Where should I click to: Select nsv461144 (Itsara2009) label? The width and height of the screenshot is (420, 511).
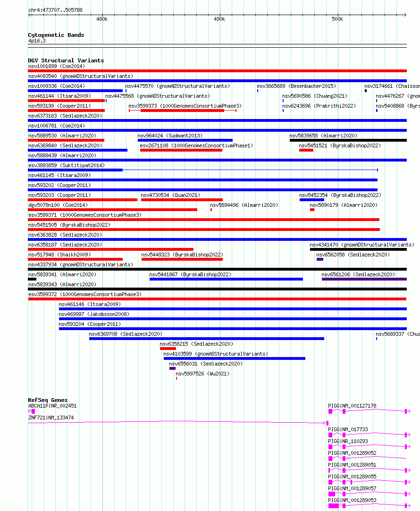(x=59, y=96)
